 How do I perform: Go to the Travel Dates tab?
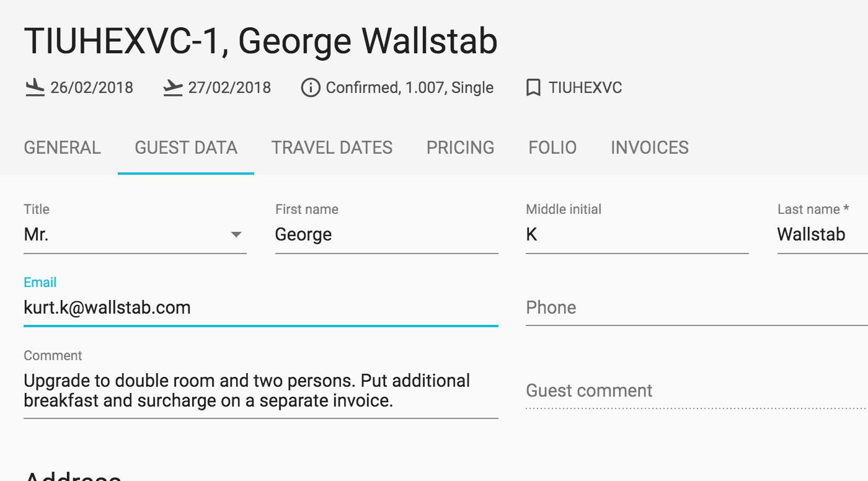[x=332, y=148]
